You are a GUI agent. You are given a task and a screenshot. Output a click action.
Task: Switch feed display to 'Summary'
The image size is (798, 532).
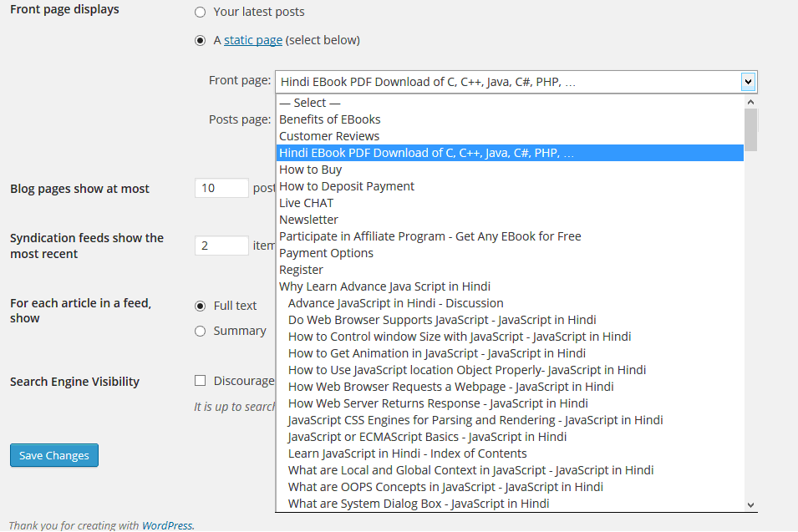[x=200, y=331]
